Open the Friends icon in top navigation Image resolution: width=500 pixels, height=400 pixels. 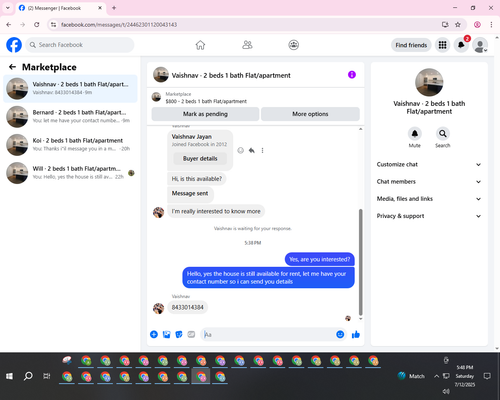(247, 45)
